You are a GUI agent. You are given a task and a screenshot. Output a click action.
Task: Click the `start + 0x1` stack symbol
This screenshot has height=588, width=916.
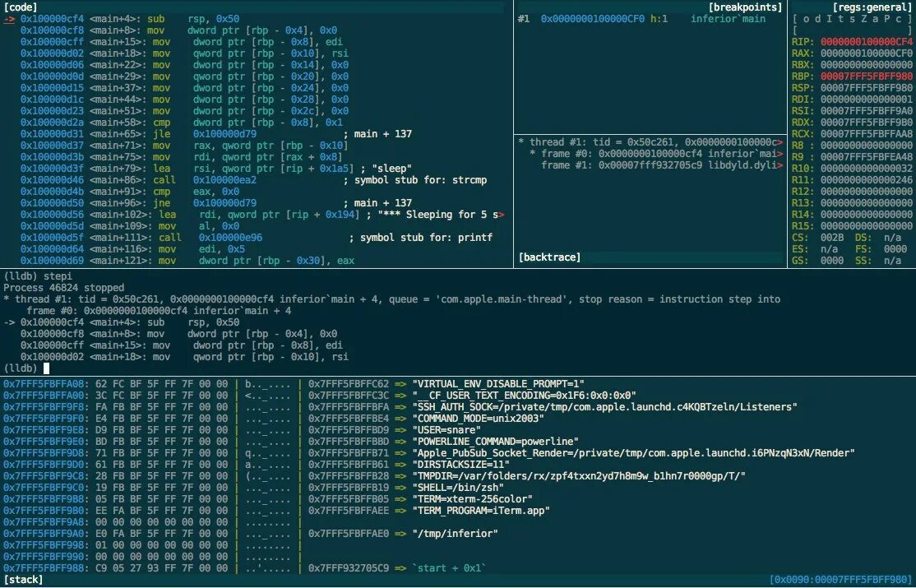pyautogui.click(x=449, y=568)
